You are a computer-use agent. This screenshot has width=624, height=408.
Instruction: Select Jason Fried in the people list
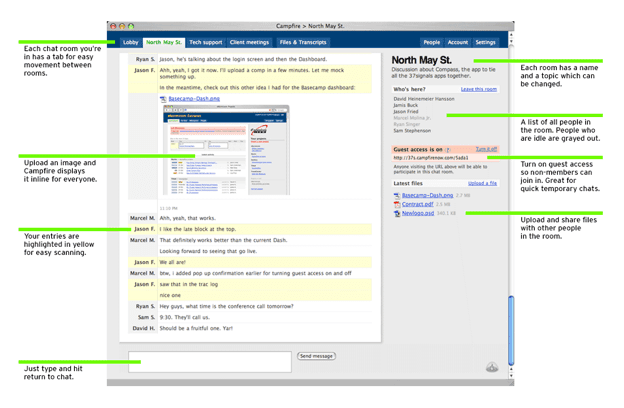tap(406, 111)
